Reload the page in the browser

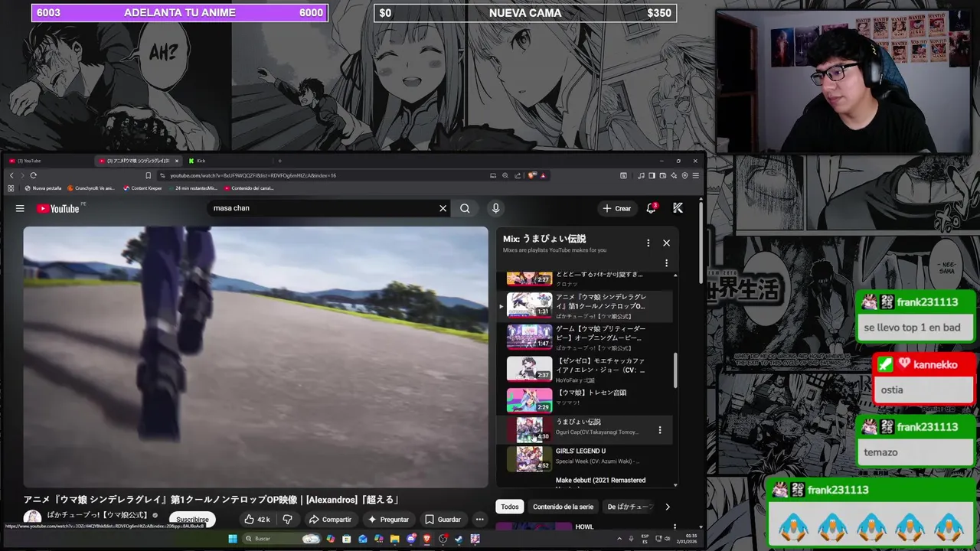33,175
